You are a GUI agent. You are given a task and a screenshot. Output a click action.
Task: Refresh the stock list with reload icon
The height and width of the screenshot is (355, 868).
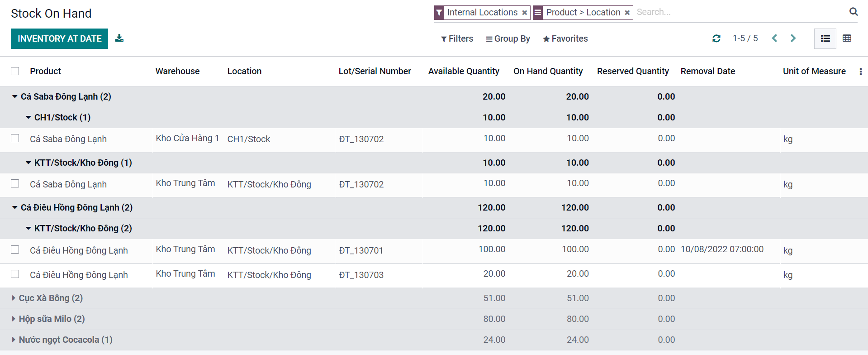tap(716, 38)
